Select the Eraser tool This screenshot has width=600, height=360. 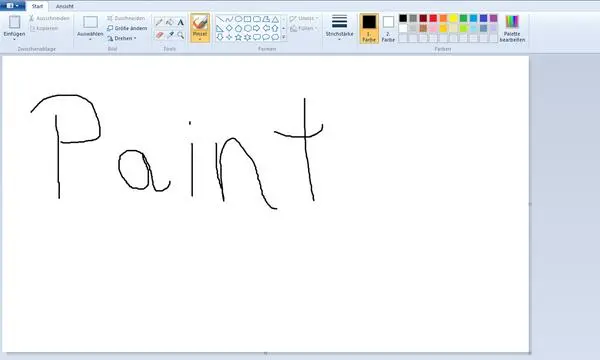click(x=160, y=35)
